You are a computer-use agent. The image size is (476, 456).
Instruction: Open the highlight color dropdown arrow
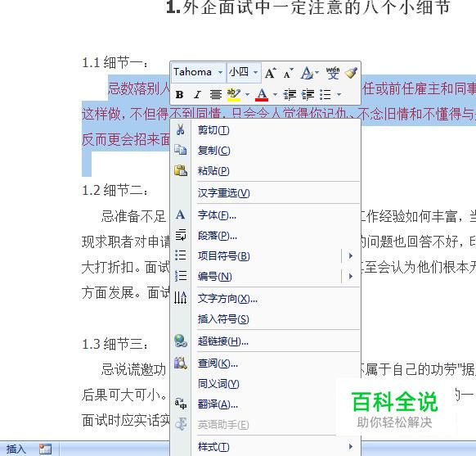(248, 95)
